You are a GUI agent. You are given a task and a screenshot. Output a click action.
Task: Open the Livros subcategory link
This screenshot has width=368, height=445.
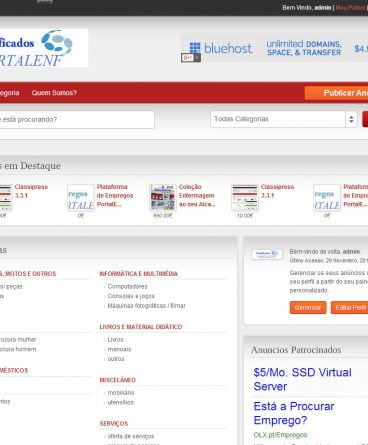pyautogui.click(x=115, y=340)
